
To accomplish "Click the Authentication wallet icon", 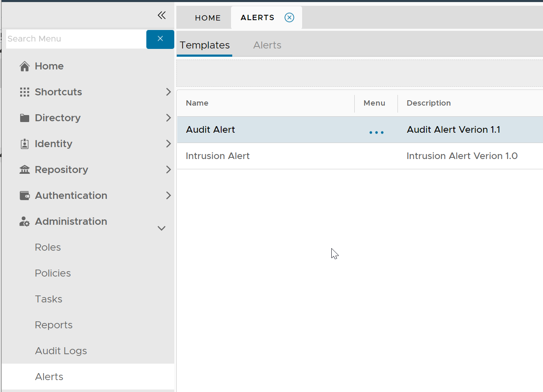I will coord(25,196).
